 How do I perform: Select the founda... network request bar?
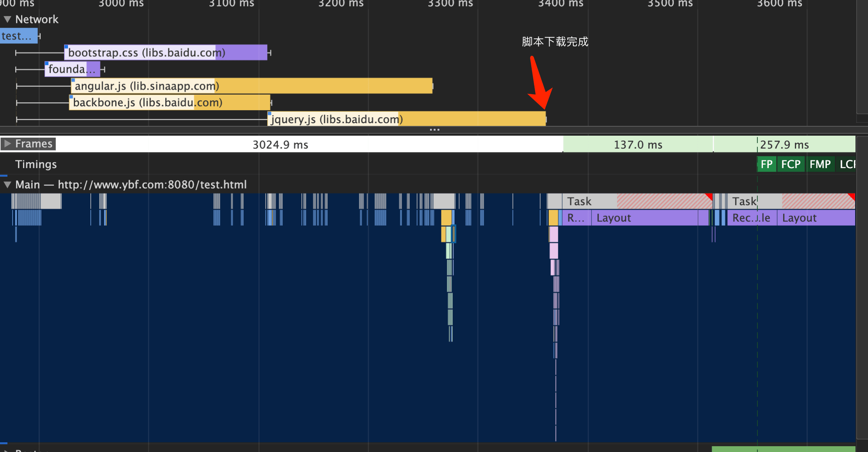pos(72,69)
